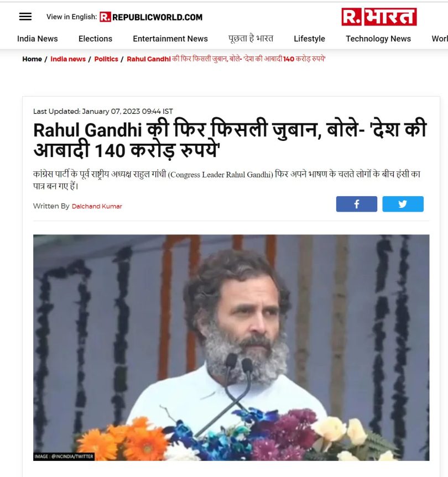The image size is (448, 477).
Task: Share article on Twitter
Action: (403, 204)
